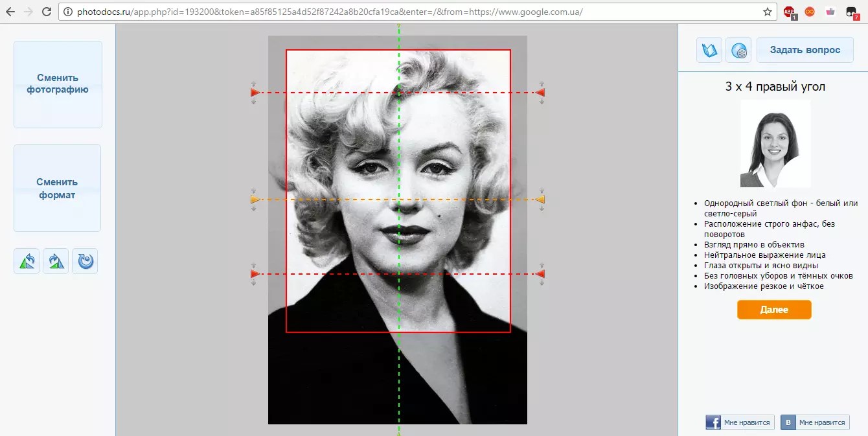Viewport: 868px width, 436px height.
Task: Click the Facebook Мне нравится button
Action: coord(740,422)
